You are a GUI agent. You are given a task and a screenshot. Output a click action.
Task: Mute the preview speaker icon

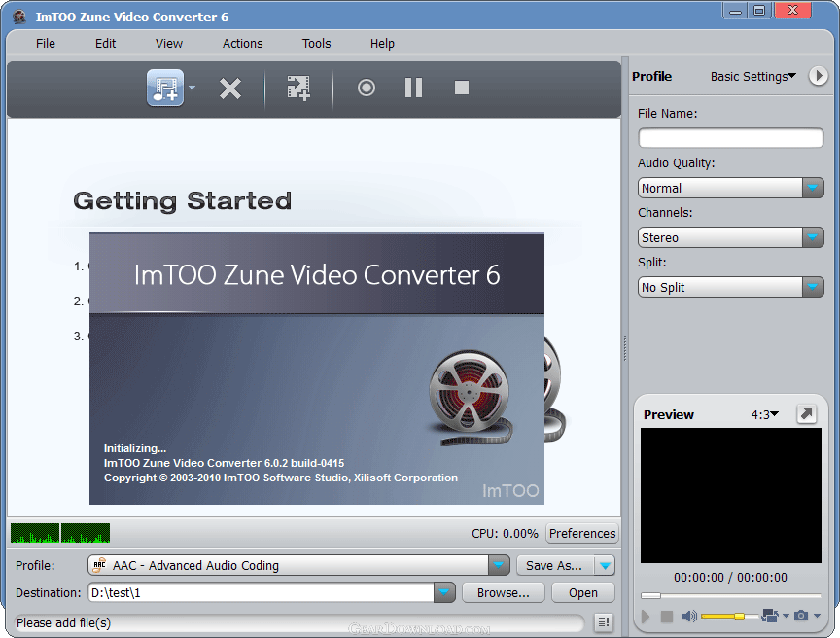689,616
